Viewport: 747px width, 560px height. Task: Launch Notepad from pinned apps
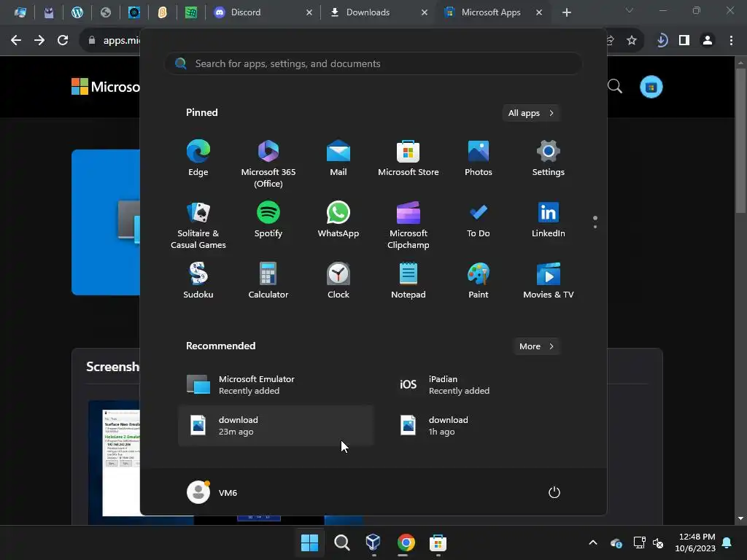(409, 281)
